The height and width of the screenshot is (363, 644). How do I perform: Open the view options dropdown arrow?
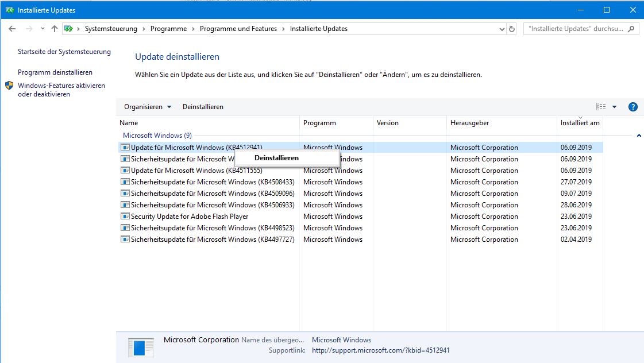tap(615, 107)
